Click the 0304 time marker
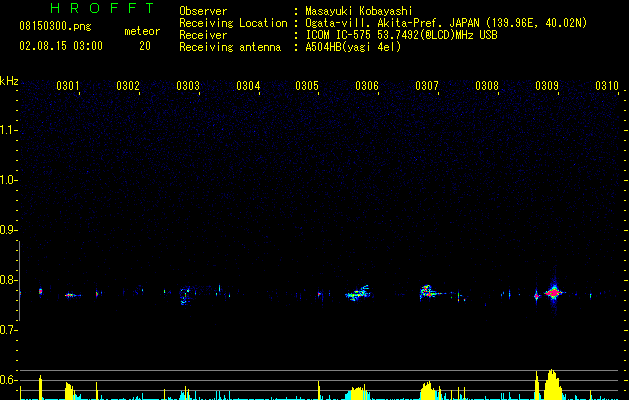The image size is (629, 400). (248, 86)
